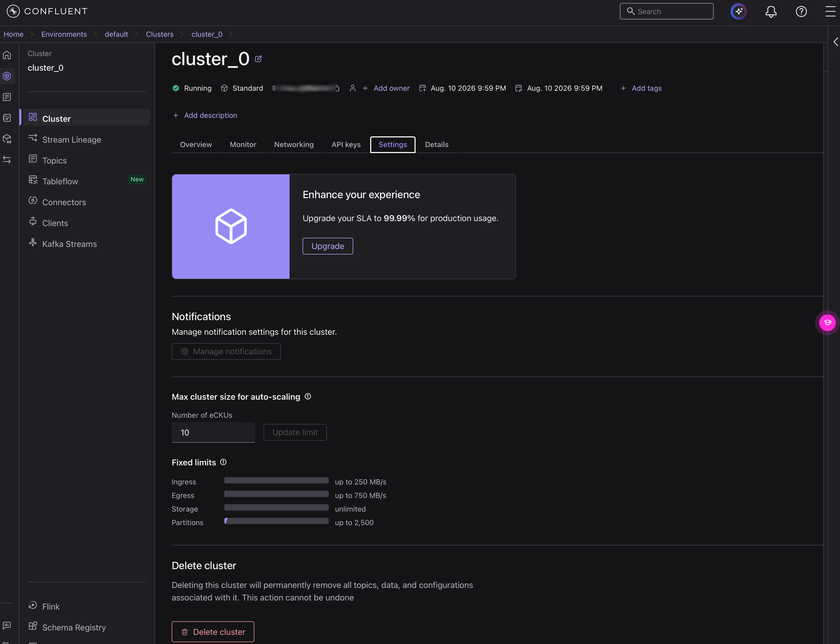Viewport: 840px width, 644px height.
Task: Click the cube icon beside Standard
Action: pyautogui.click(x=224, y=88)
